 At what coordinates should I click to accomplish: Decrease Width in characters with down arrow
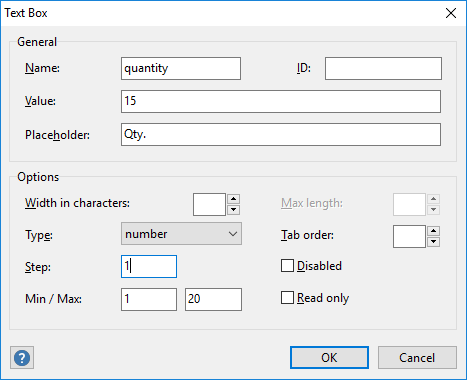(x=233, y=210)
